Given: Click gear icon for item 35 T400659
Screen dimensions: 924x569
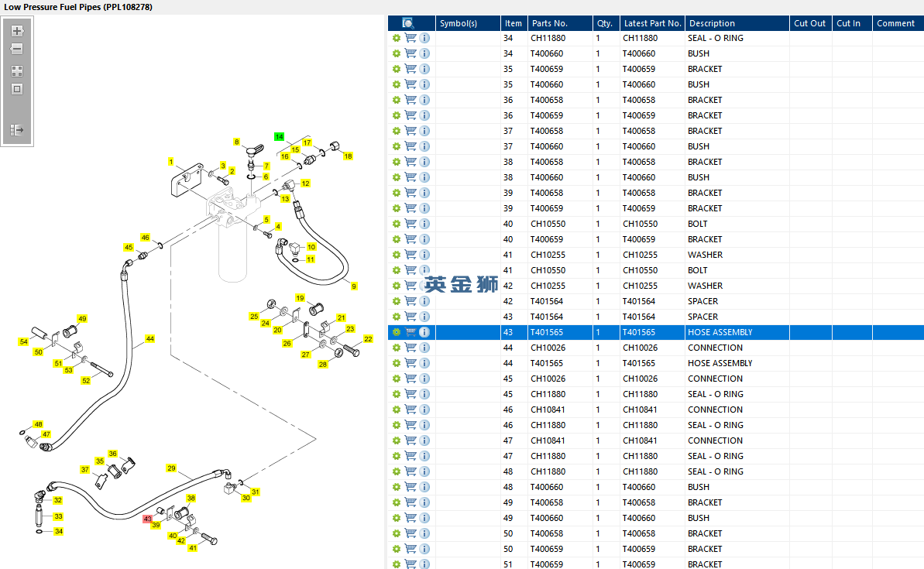Looking at the screenshot, I should [397, 69].
